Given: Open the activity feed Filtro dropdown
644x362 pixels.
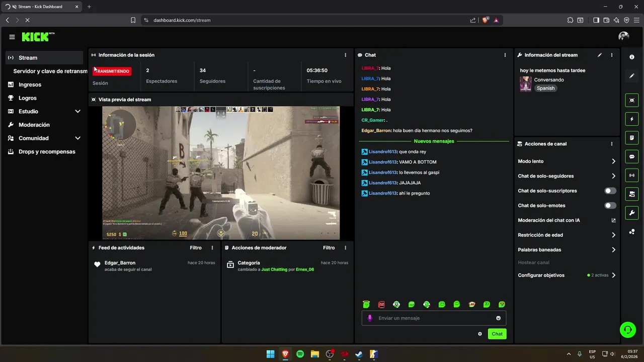Looking at the screenshot, I should 196,248.
